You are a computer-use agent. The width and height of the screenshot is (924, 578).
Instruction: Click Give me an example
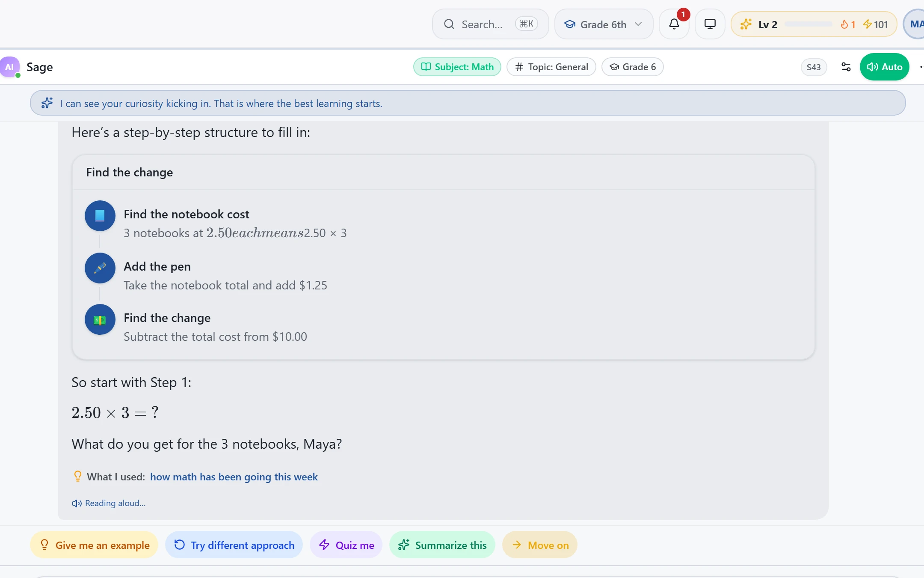[94, 545]
